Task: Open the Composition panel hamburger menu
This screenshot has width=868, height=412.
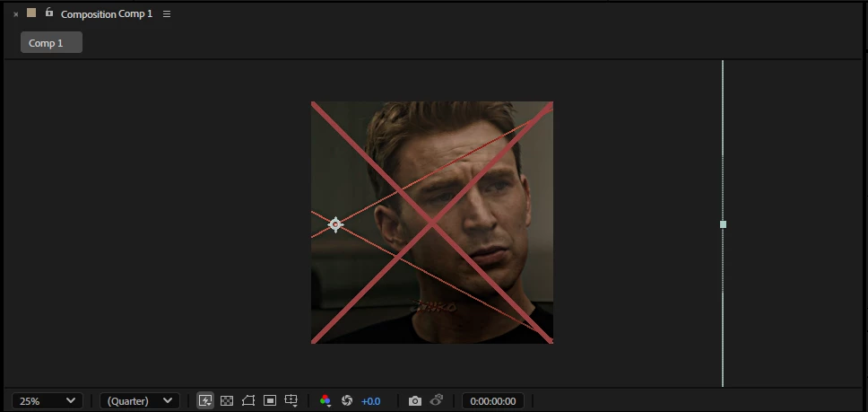Action: click(x=167, y=14)
